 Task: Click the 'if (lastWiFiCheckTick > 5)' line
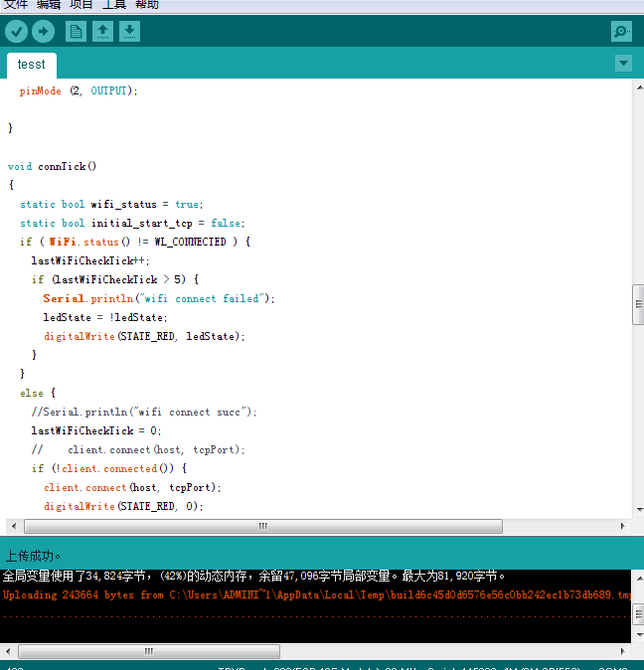115,279
